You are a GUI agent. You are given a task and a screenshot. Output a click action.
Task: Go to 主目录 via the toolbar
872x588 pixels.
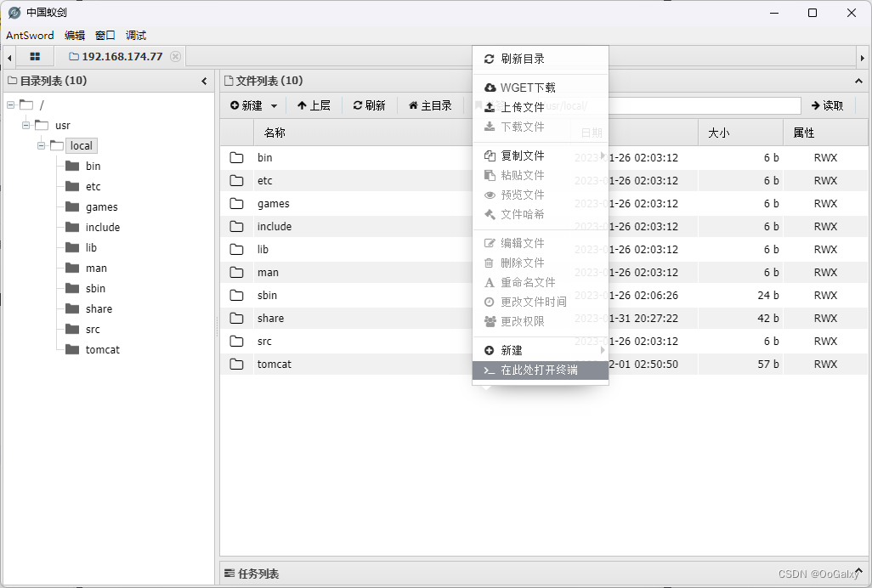point(430,105)
